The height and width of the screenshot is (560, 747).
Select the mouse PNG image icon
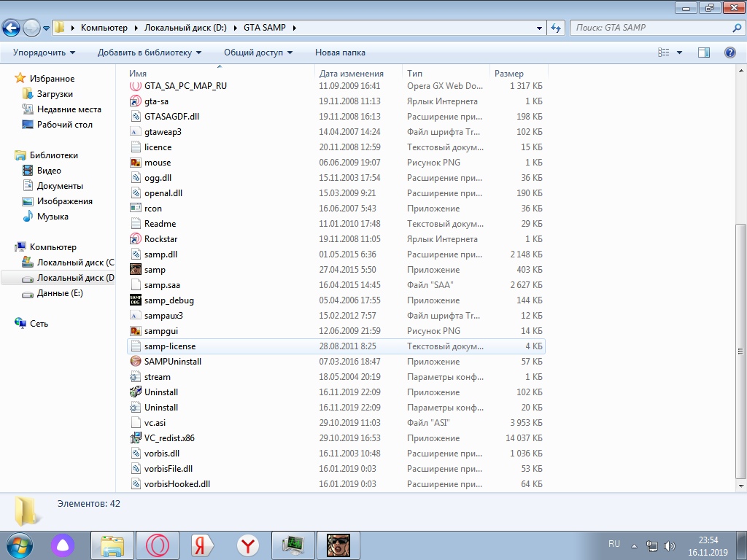coord(136,163)
